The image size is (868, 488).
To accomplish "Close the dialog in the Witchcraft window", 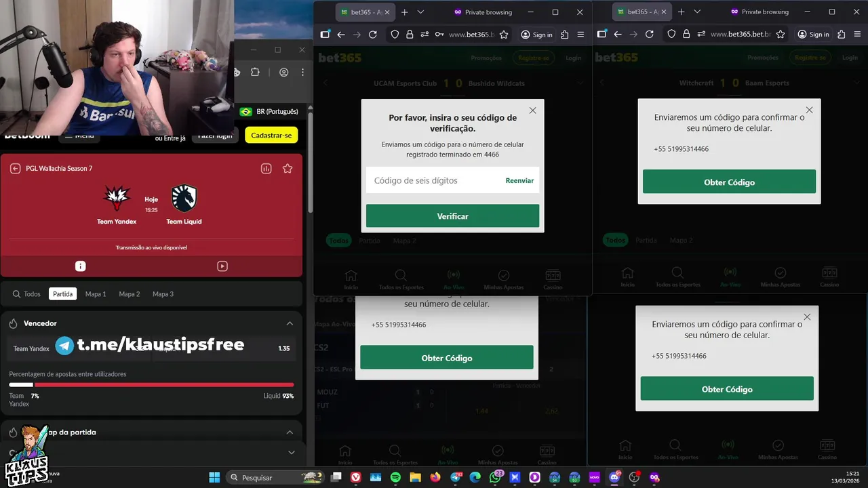I will [x=809, y=110].
